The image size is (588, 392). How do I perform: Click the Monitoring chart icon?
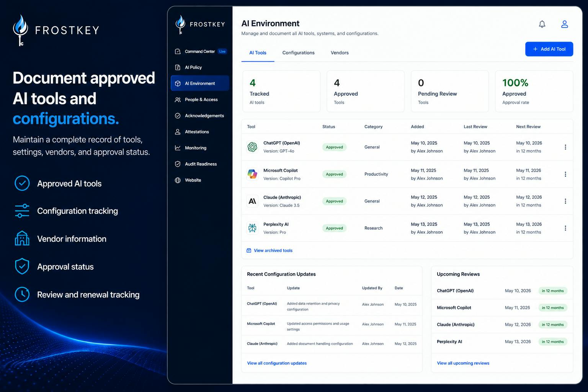point(178,148)
